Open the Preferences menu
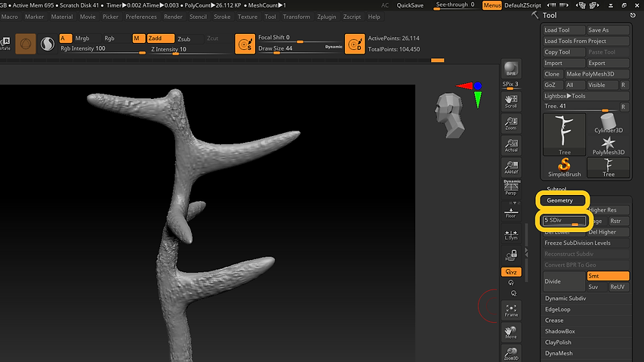Screen dimensions: 644x362 [141, 17]
